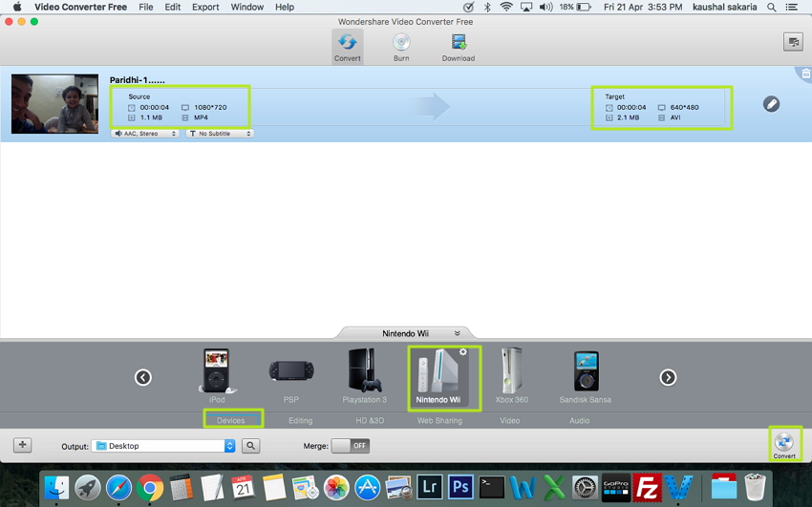Show more devices with the right arrow

tap(668, 377)
